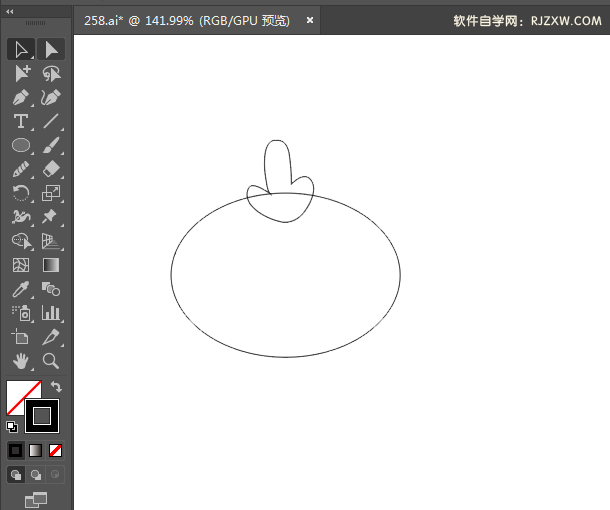Close the 258.ai document tab

pyautogui.click(x=310, y=20)
